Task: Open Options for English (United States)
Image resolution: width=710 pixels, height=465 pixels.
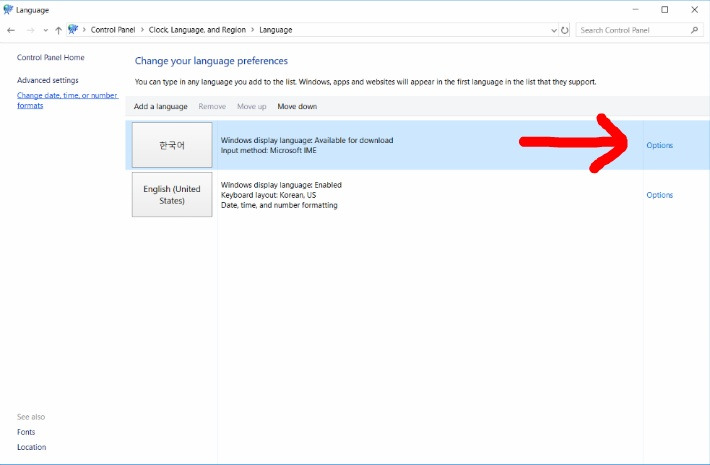Action: [659, 195]
